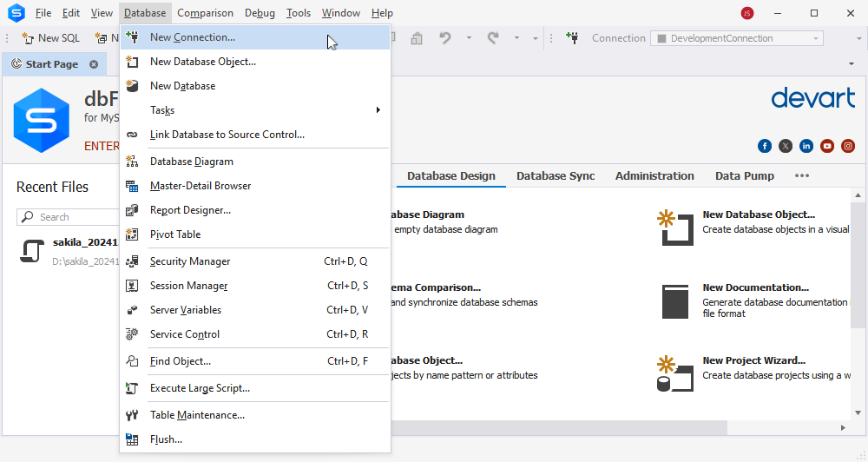Open devart YouTube icon
868x462 pixels.
[x=827, y=146]
